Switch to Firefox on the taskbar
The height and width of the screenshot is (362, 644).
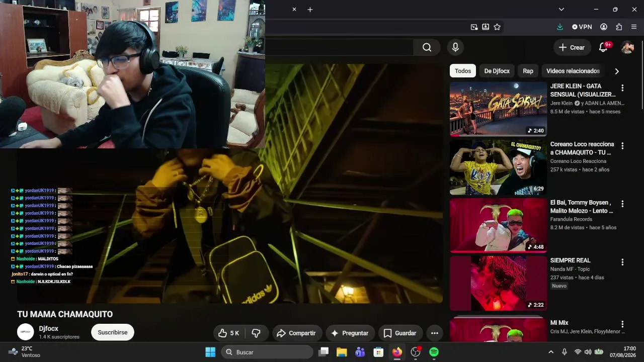(x=397, y=352)
